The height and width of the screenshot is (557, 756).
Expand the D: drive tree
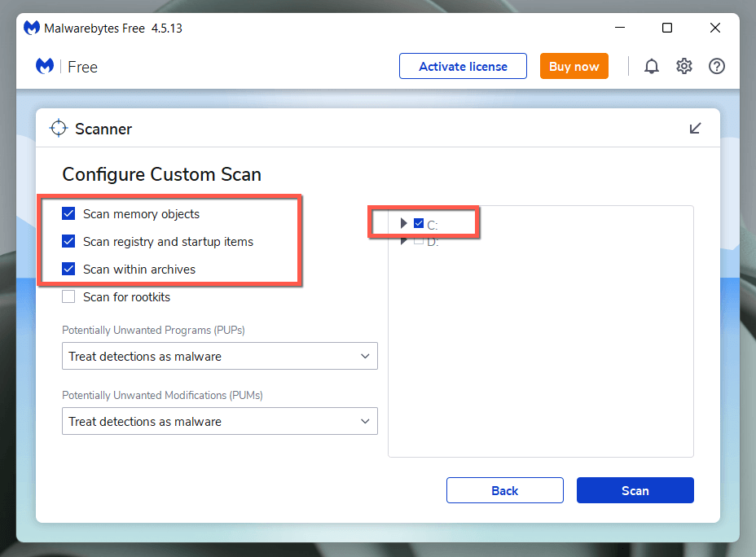click(x=403, y=240)
